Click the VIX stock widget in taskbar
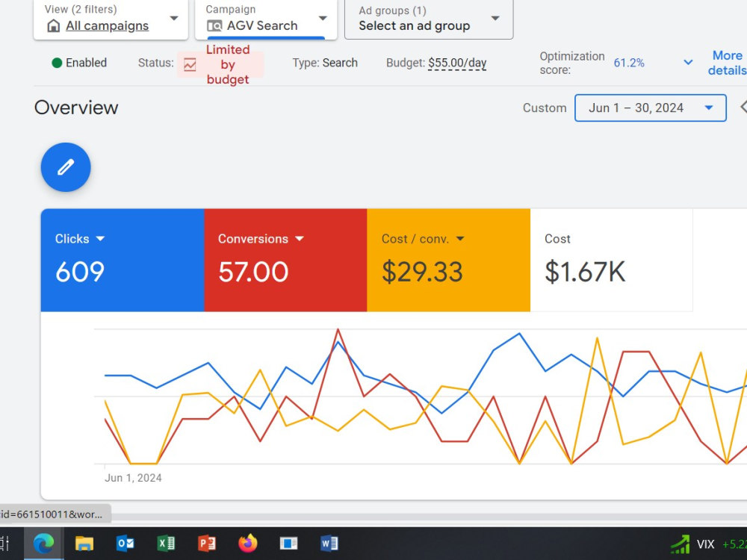747x560 pixels. pyautogui.click(x=709, y=544)
